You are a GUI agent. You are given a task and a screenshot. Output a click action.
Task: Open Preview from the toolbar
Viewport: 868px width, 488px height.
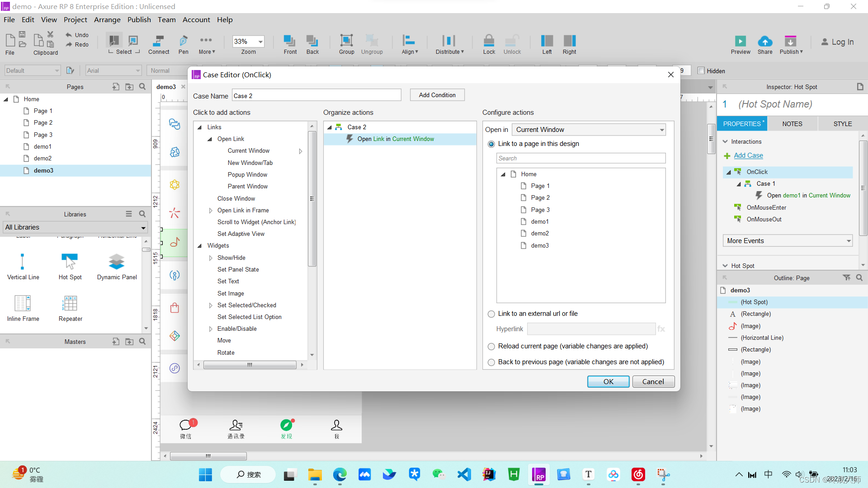click(x=740, y=41)
